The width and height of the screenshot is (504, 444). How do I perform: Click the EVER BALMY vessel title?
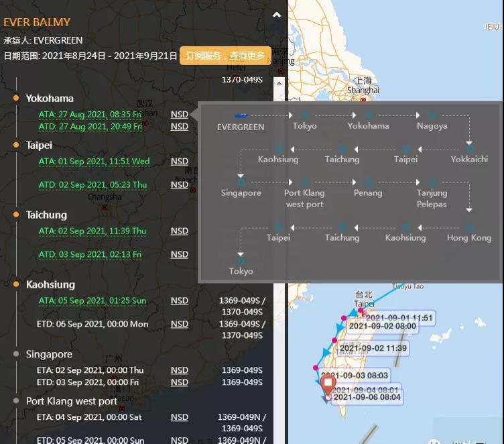(x=37, y=22)
